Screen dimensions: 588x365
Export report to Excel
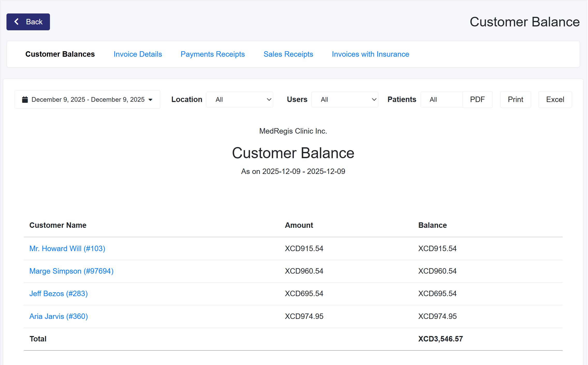tap(555, 100)
